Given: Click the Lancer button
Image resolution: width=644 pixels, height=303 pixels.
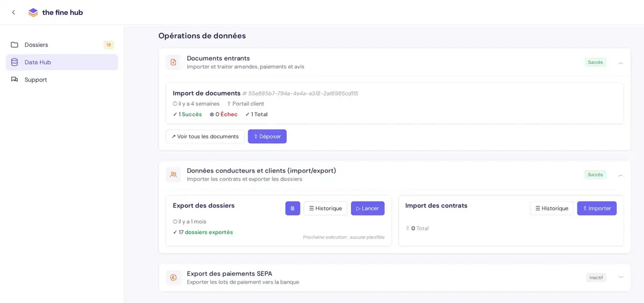Looking at the screenshot, I should click(368, 208).
